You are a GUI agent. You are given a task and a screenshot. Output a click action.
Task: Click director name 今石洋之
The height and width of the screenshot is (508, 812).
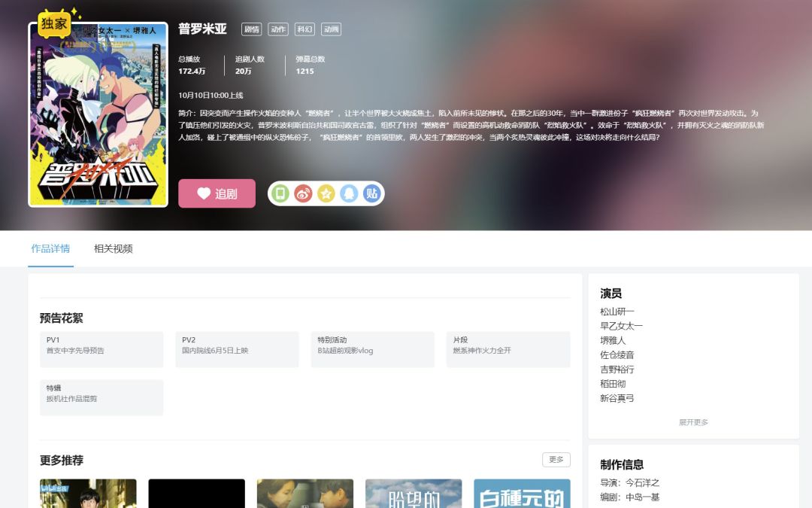click(x=643, y=482)
